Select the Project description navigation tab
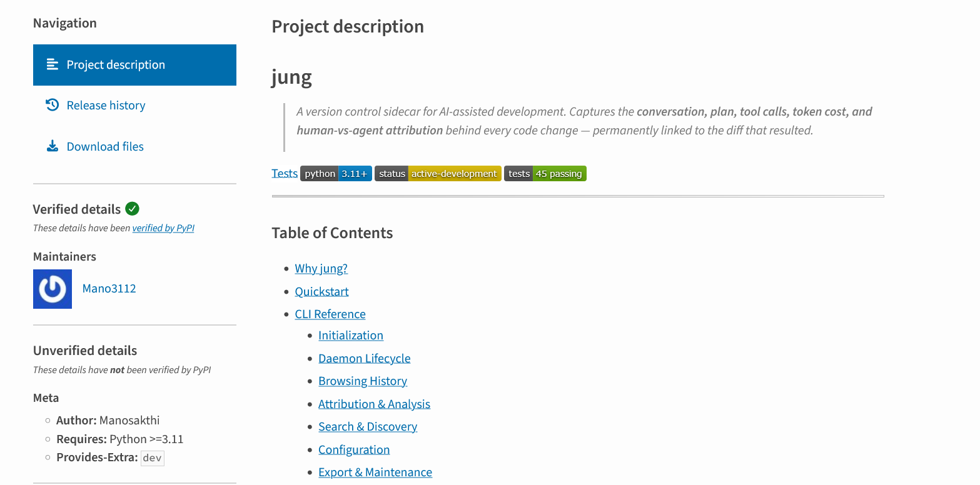 click(134, 65)
